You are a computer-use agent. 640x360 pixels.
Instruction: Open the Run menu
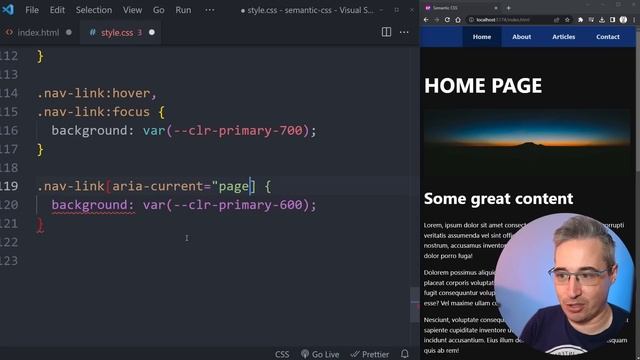(x=183, y=10)
